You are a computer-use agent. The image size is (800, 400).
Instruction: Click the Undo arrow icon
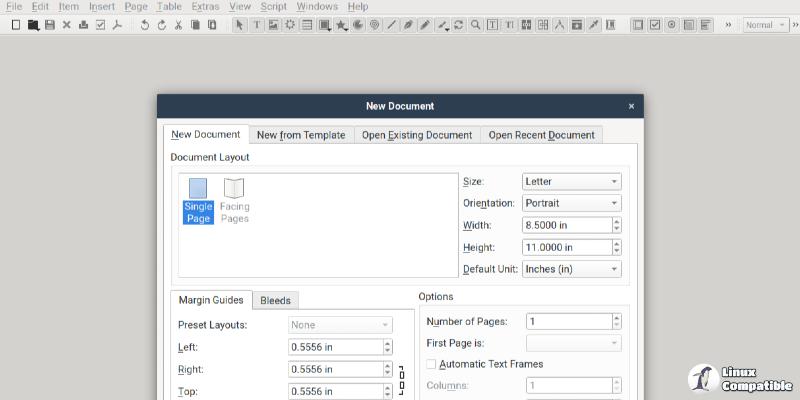145,25
